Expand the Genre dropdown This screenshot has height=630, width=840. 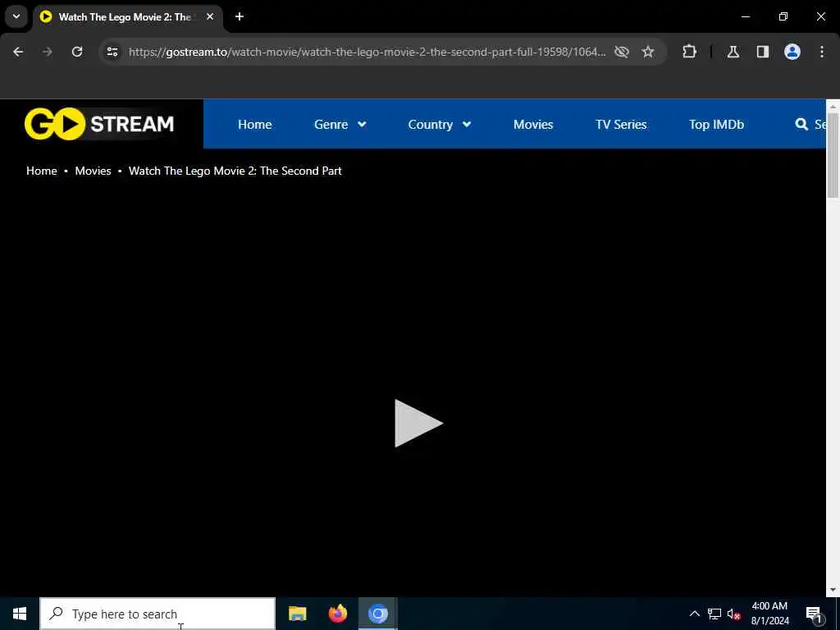(340, 125)
